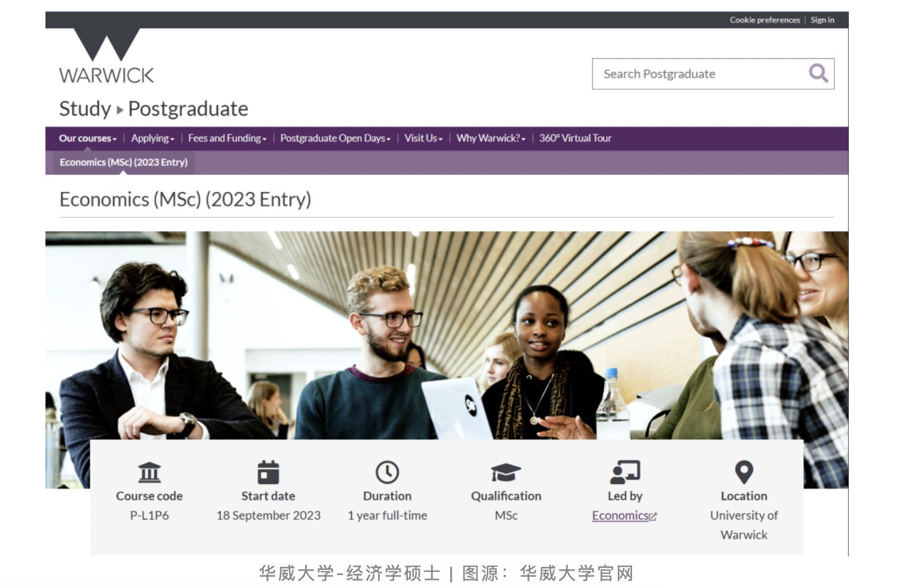Click the Qualification graduation cap icon
Screen dimensions: 903x588
coord(506,472)
